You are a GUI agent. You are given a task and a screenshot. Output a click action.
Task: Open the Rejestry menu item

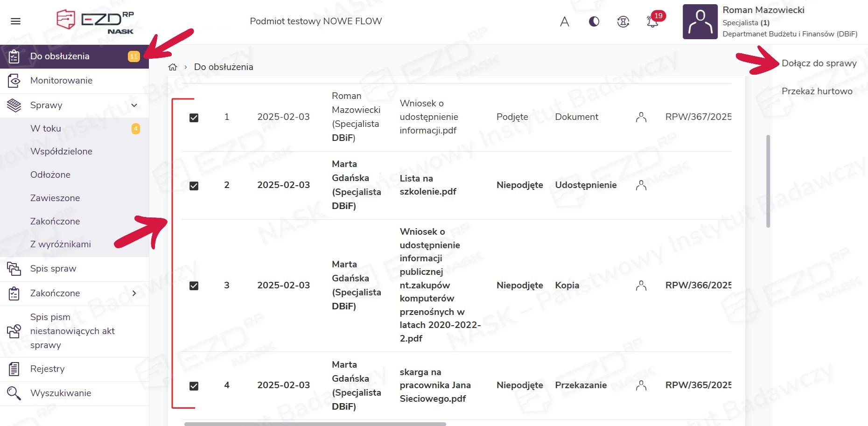[47, 369]
